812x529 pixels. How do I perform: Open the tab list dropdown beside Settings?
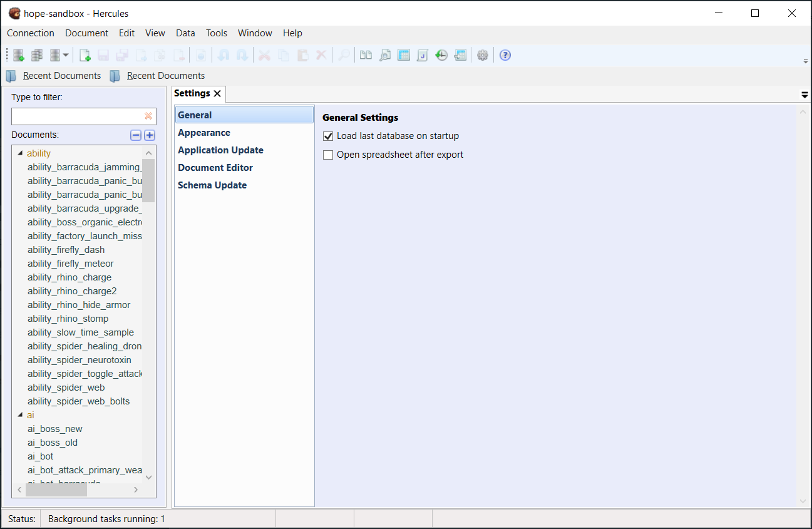click(x=804, y=95)
